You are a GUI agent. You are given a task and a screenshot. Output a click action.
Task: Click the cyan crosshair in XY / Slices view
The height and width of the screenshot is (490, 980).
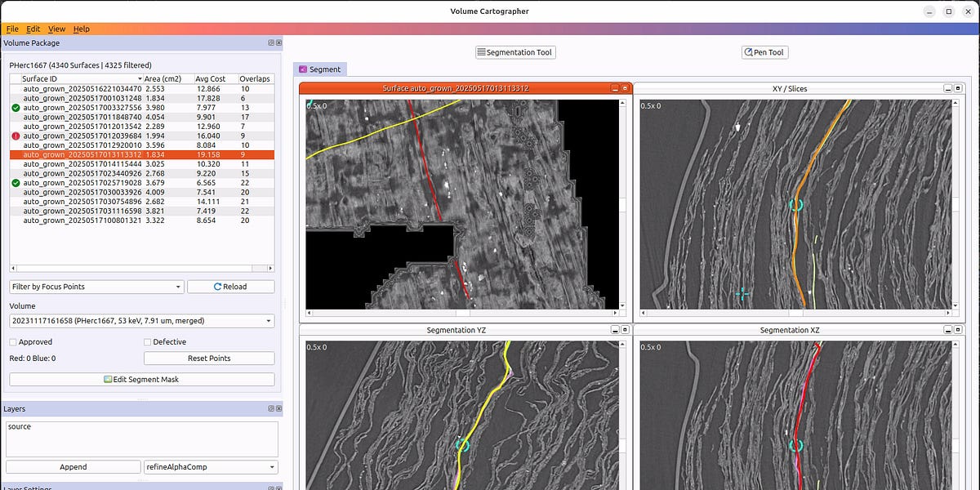tap(742, 292)
